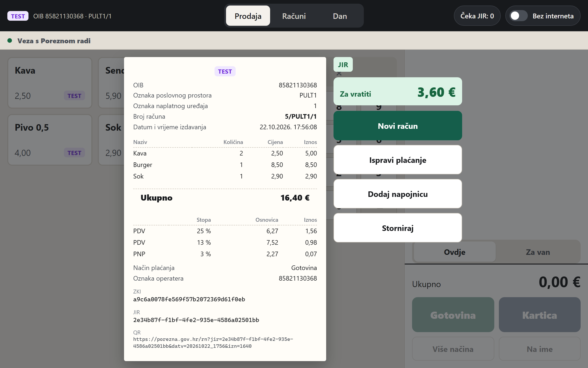Open the Računi tab
This screenshot has width=588, height=368.
point(294,16)
